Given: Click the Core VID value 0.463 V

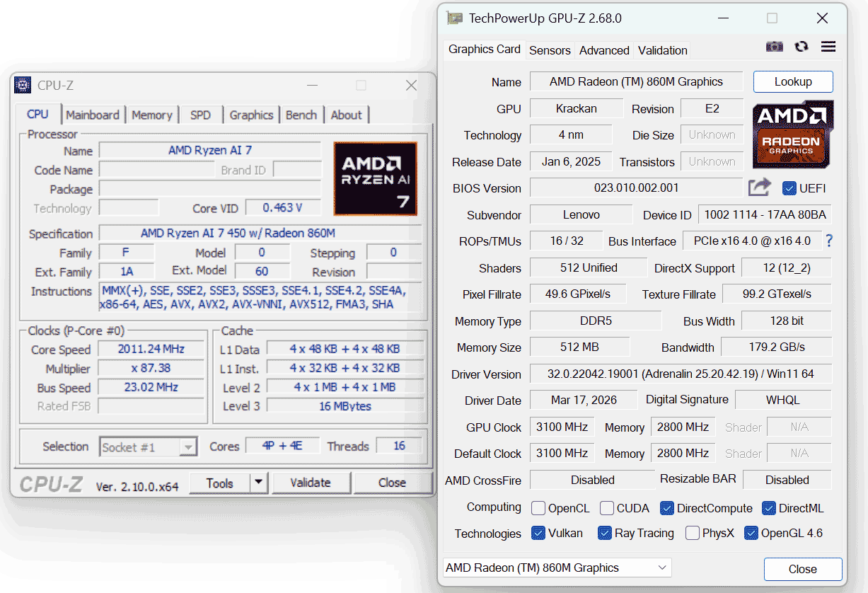Looking at the screenshot, I should click(283, 207).
